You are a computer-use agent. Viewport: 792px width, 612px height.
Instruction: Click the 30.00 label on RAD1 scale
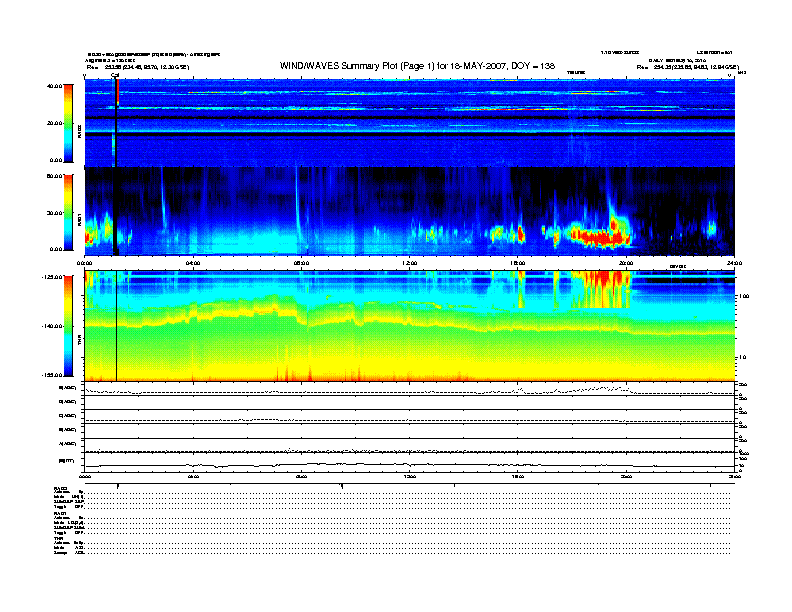tap(54, 213)
